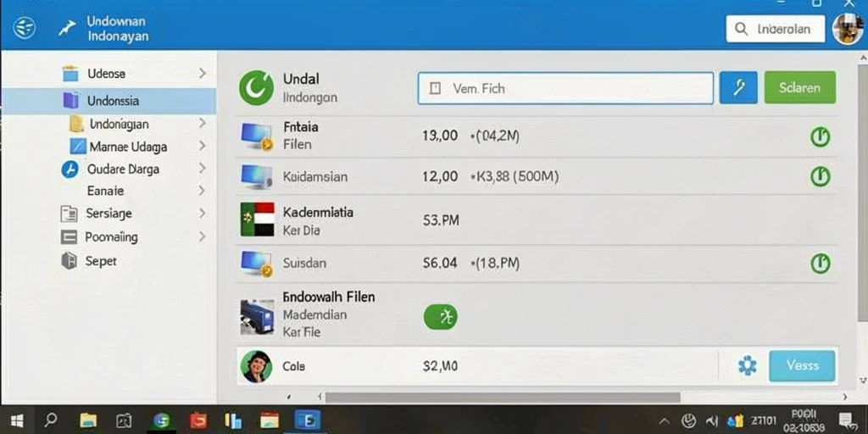Click the circular menu icon in header
Image resolution: width=868 pixels, height=434 pixels.
click(x=25, y=27)
